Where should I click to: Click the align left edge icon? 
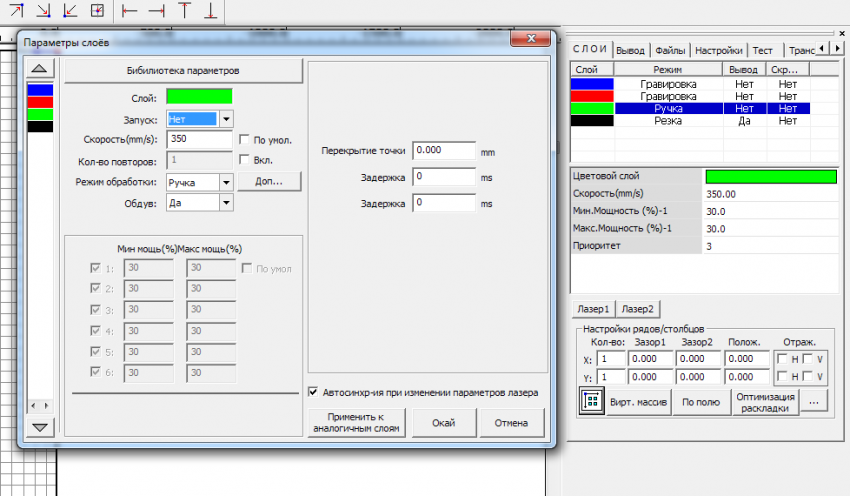[129, 11]
